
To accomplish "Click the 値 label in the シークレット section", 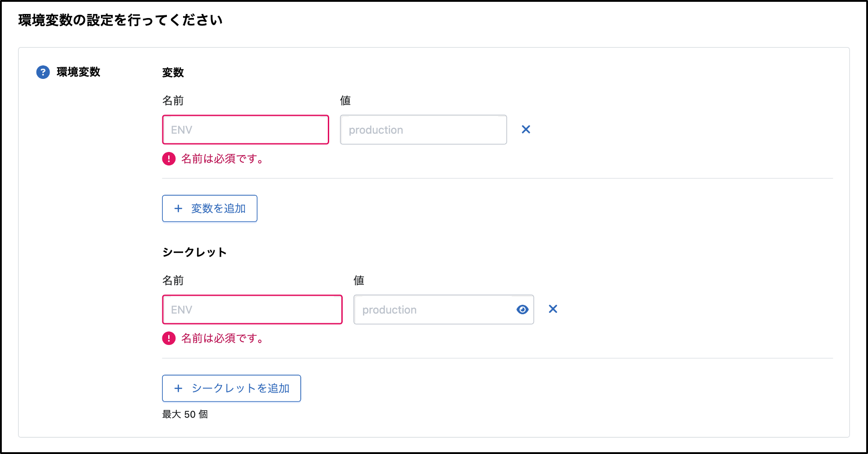I will (x=359, y=280).
